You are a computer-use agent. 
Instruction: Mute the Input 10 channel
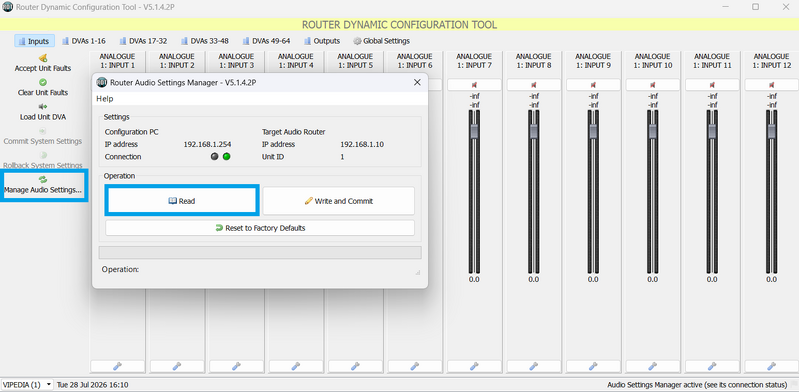point(653,85)
